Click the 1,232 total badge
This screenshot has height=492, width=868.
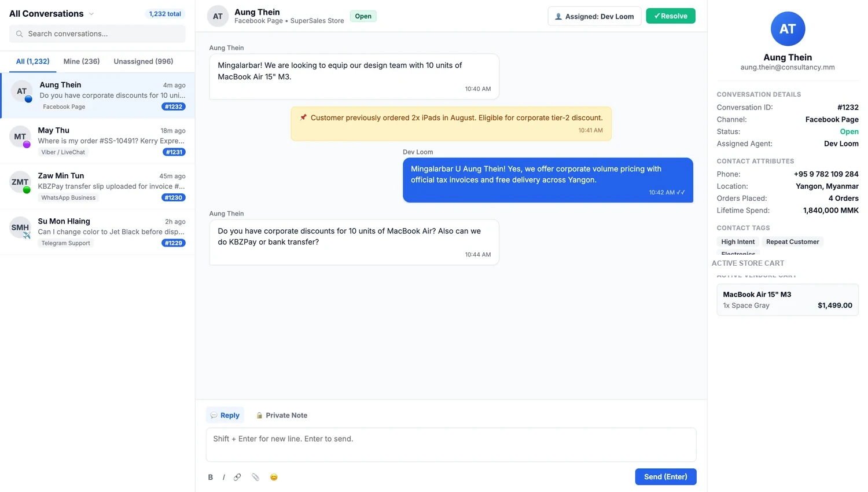click(x=165, y=14)
